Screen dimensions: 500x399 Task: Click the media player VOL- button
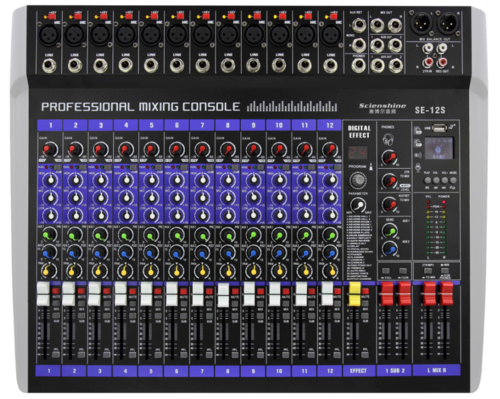point(436,180)
